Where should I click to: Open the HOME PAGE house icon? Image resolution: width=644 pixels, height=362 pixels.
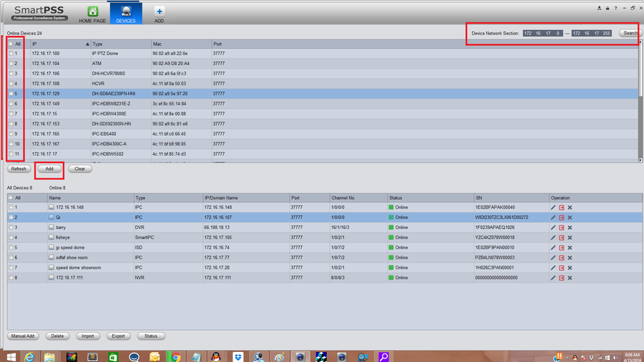[92, 11]
